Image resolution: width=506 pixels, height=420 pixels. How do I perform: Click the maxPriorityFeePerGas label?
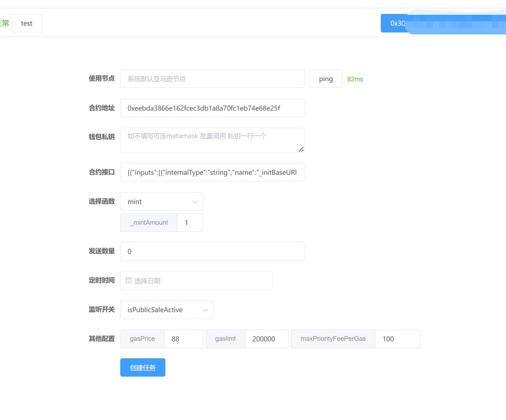tap(333, 339)
